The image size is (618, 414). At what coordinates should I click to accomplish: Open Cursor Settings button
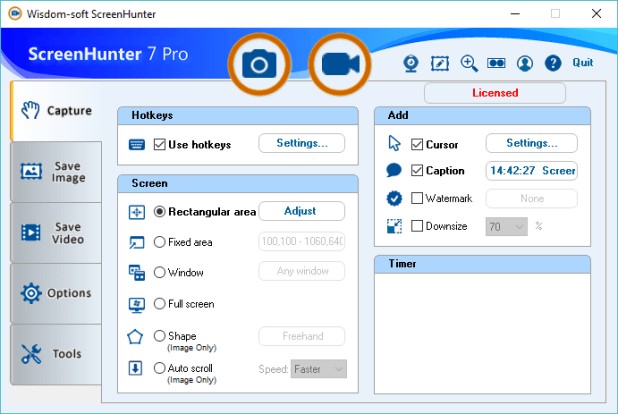[x=532, y=143]
